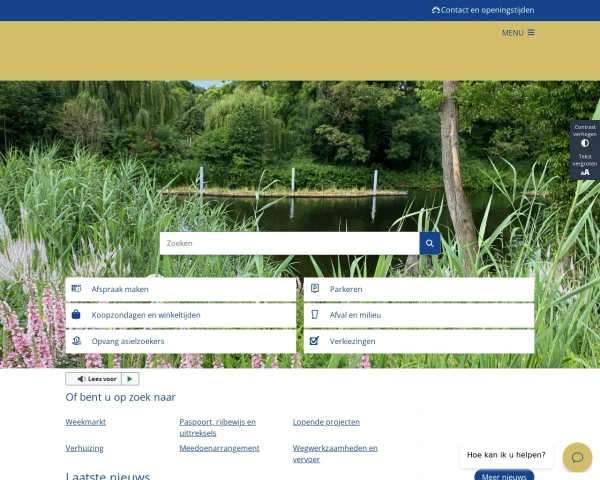
Task: Open the Afspraak maken tile
Action: (x=181, y=289)
